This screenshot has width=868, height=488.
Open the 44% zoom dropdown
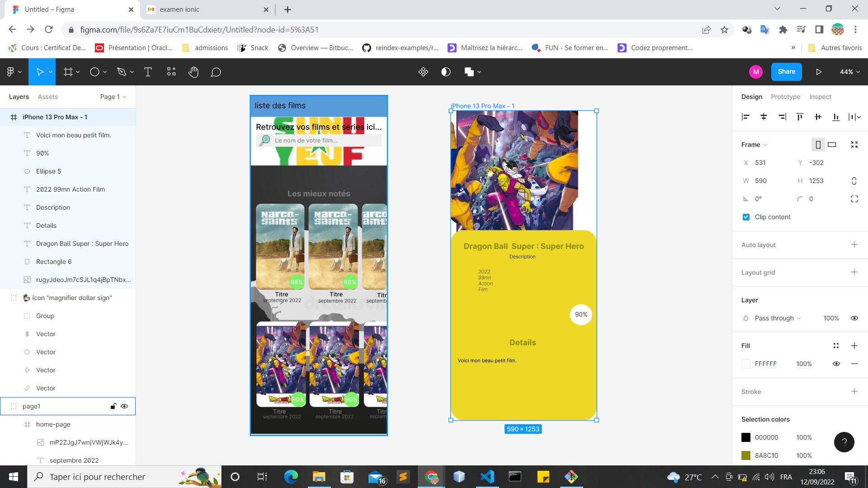(x=849, y=72)
